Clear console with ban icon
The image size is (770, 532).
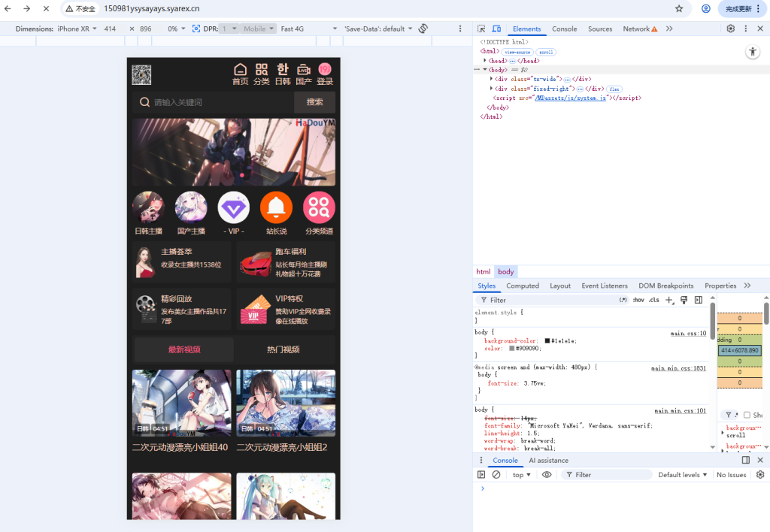[496, 475]
